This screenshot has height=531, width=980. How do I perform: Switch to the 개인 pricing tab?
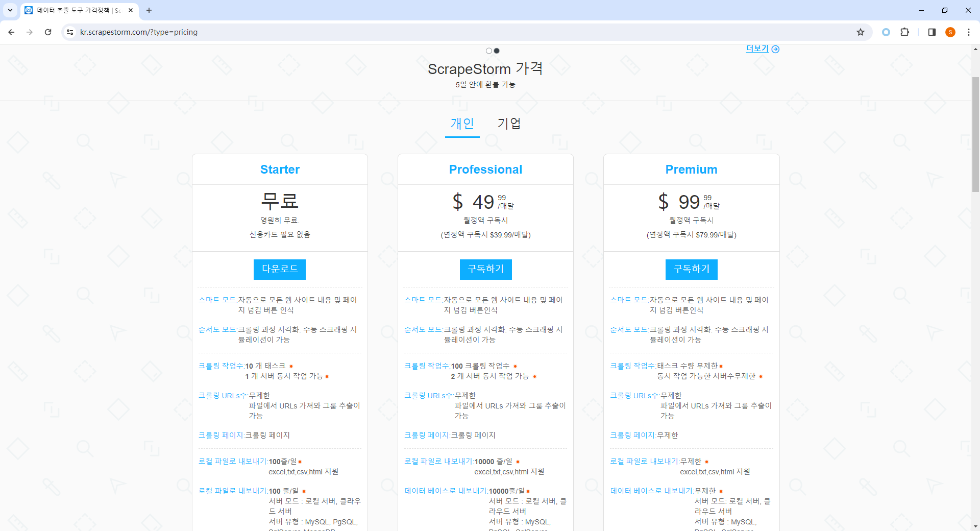pyautogui.click(x=462, y=124)
